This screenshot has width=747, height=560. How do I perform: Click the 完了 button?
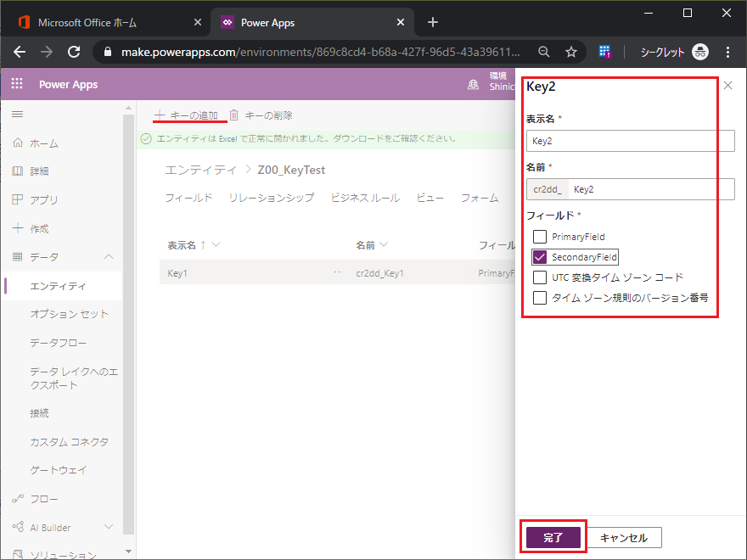553,538
